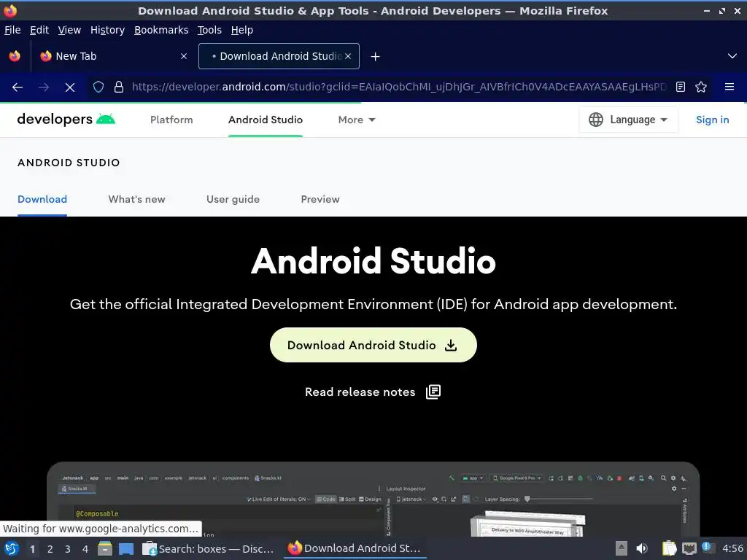Viewport: 747px width, 560px height.
Task: Select the Download sub-tab
Action: pos(42,200)
